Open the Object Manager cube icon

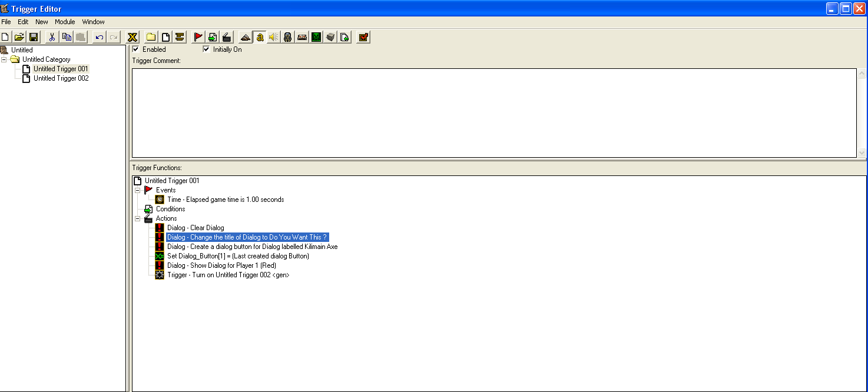(330, 37)
